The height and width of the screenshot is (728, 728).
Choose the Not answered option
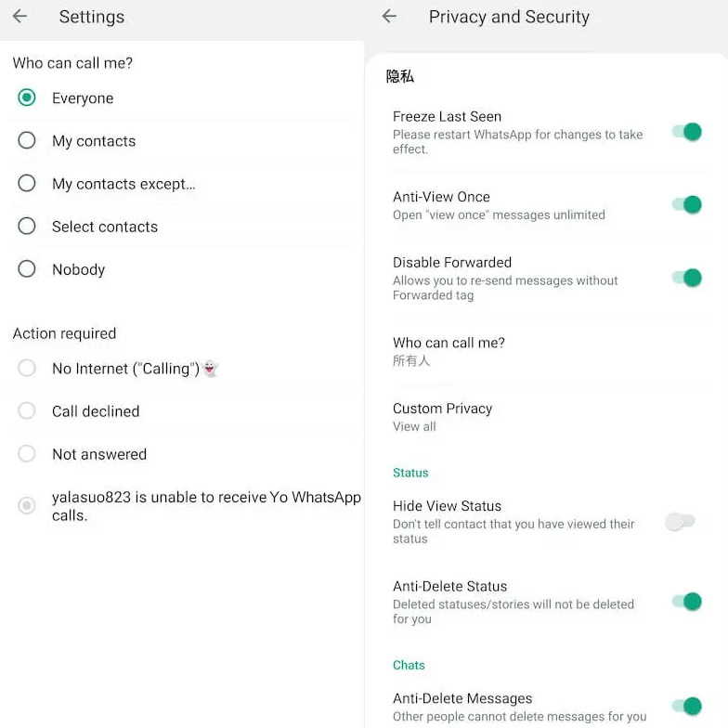click(x=27, y=453)
